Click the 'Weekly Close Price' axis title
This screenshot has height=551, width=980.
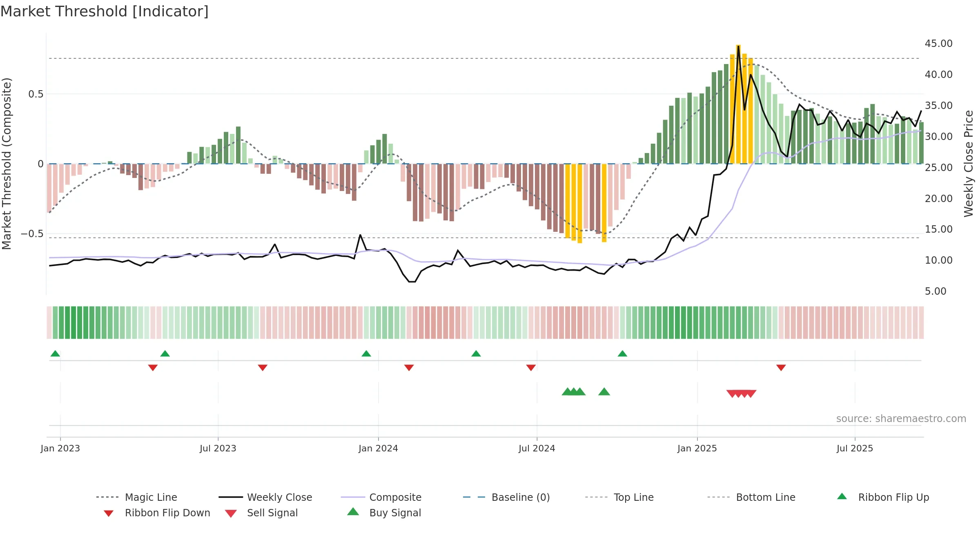point(969,163)
